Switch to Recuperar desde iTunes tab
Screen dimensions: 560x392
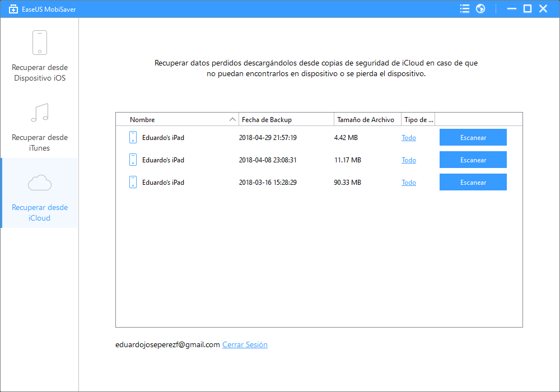pos(39,143)
